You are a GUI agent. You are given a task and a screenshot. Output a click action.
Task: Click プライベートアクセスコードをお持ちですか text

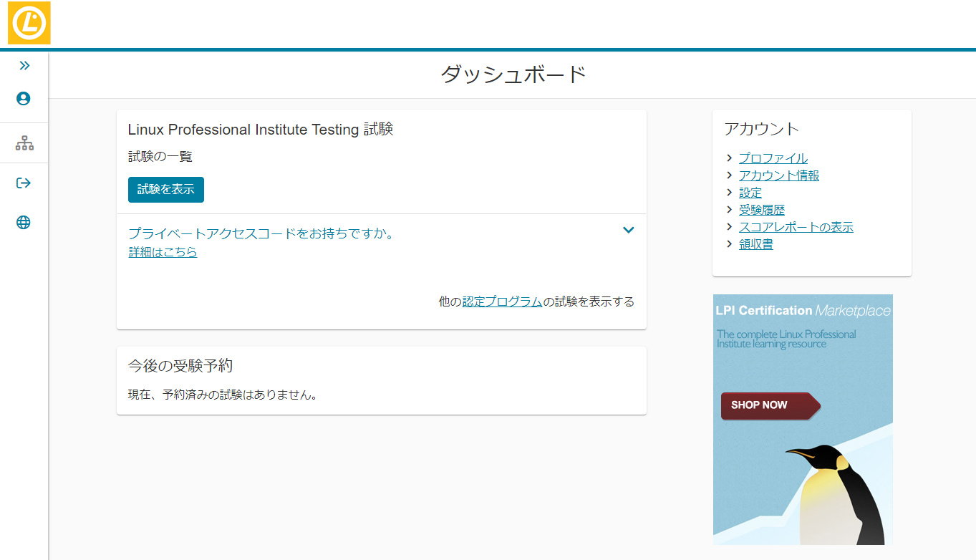point(261,233)
